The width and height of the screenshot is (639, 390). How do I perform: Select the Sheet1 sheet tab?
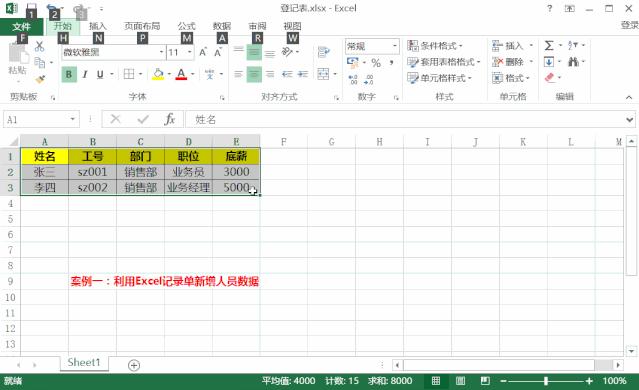tap(84, 362)
